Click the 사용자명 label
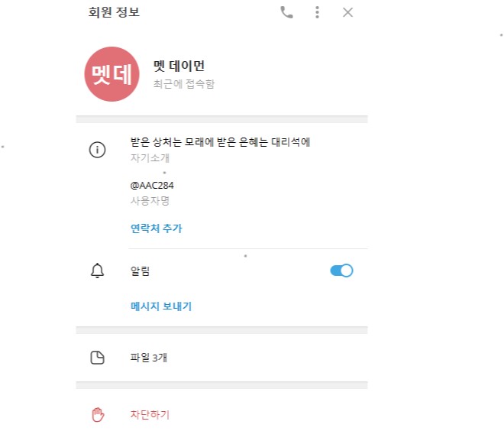The height and width of the screenshot is (431, 504). click(x=150, y=201)
